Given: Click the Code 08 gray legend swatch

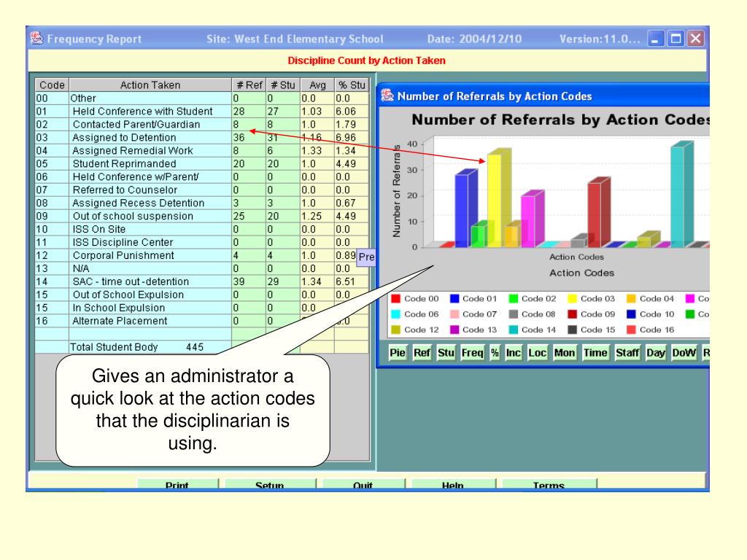Looking at the screenshot, I should point(514,314).
